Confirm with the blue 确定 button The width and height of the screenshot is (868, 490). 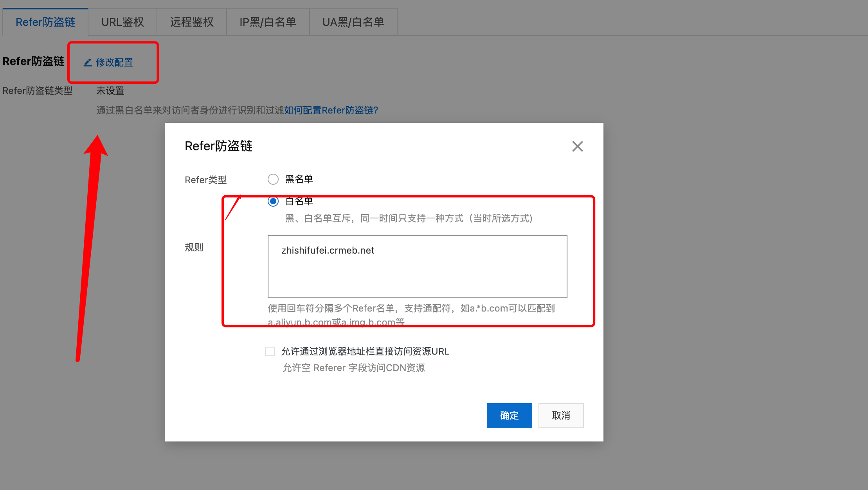click(509, 415)
